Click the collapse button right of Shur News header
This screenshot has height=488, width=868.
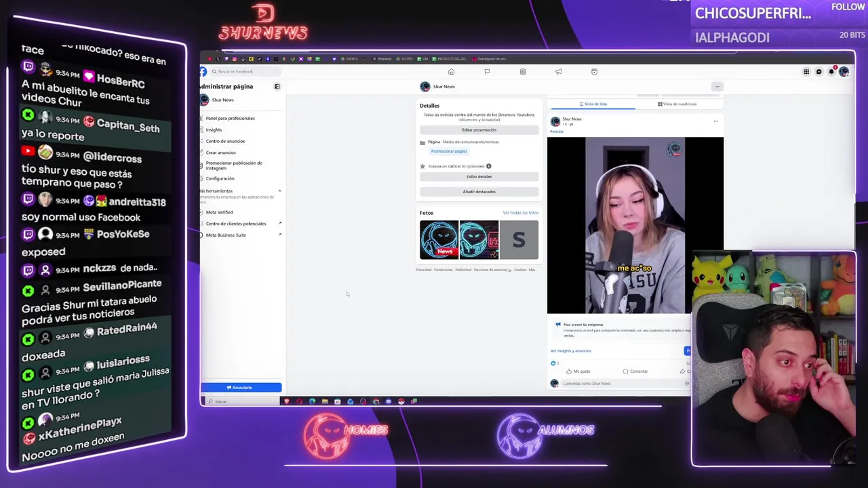pyautogui.click(x=717, y=86)
